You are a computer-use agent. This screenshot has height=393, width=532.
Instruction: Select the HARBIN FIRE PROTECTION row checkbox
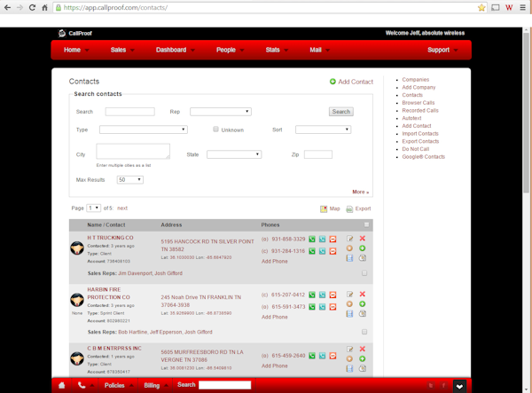pyautogui.click(x=364, y=332)
